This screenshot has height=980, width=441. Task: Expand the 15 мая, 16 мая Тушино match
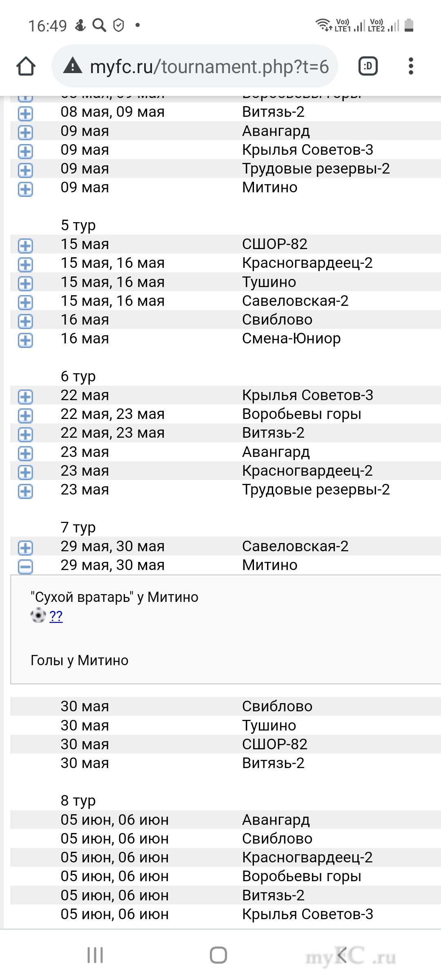pyautogui.click(x=25, y=283)
